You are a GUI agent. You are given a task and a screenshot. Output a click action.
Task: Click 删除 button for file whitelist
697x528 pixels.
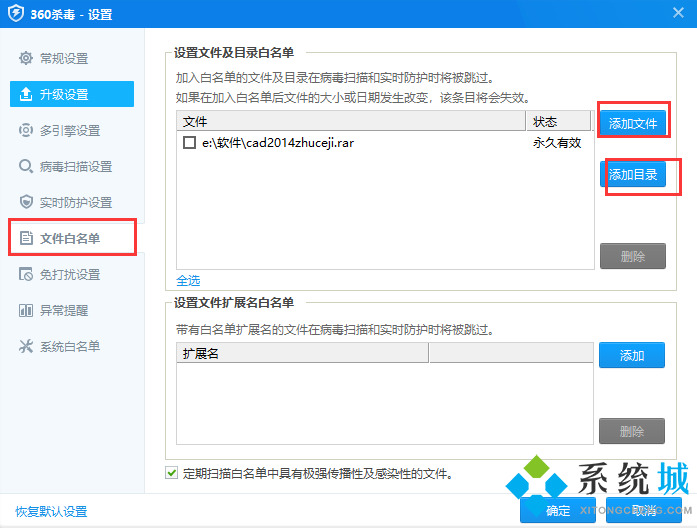pos(633,256)
